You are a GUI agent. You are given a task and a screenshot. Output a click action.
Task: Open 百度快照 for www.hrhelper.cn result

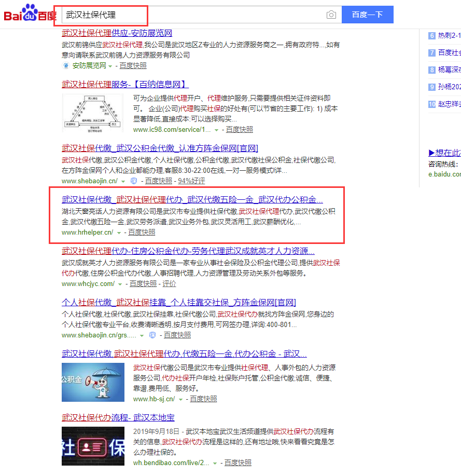tap(142, 232)
